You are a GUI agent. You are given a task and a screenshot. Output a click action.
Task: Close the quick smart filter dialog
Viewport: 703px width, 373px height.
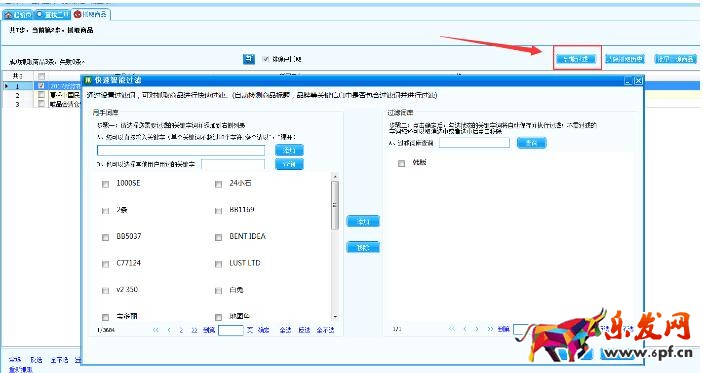[638, 81]
